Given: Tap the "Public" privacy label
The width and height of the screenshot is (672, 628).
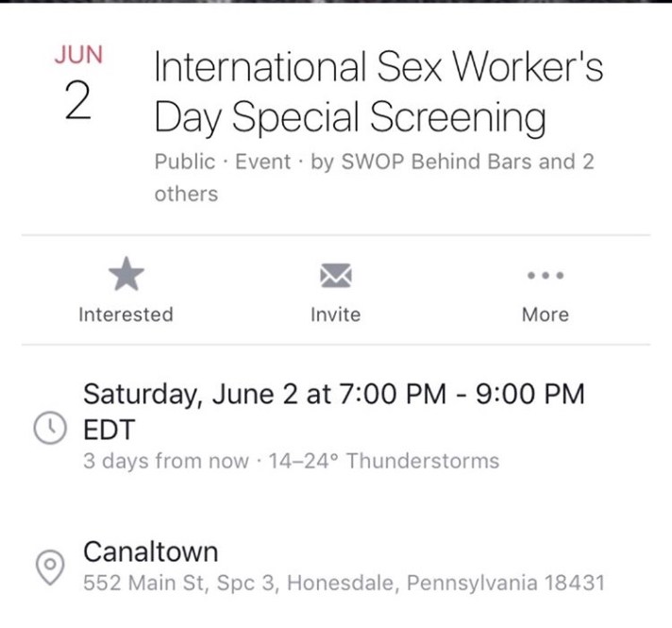Looking at the screenshot, I should click(x=185, y=161).
